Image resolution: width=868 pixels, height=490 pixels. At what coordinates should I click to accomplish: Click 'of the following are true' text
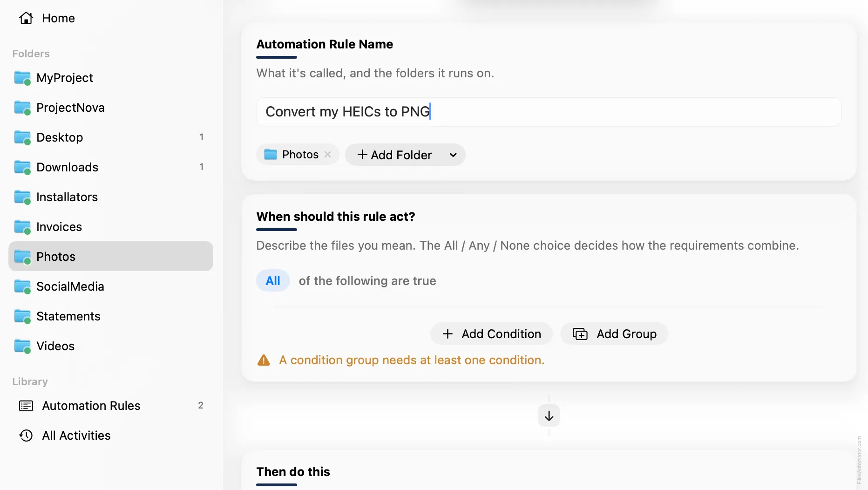(x=367, y=281)
